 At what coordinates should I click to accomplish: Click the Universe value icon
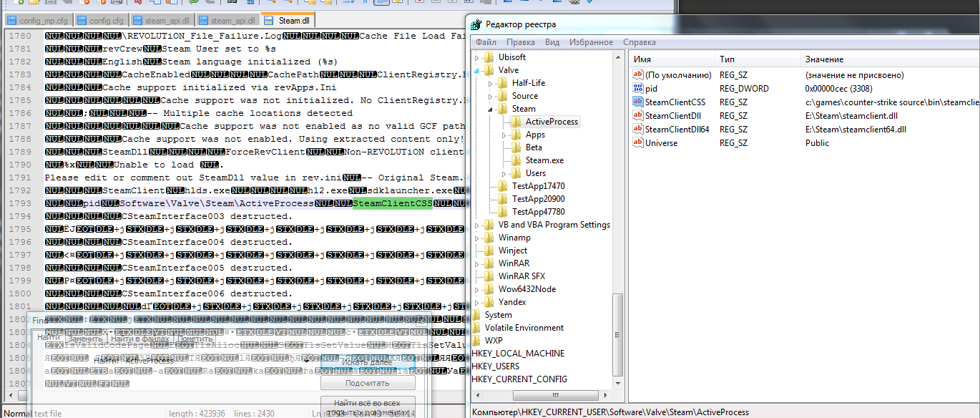pyautogui.click(x=638, y=143)
